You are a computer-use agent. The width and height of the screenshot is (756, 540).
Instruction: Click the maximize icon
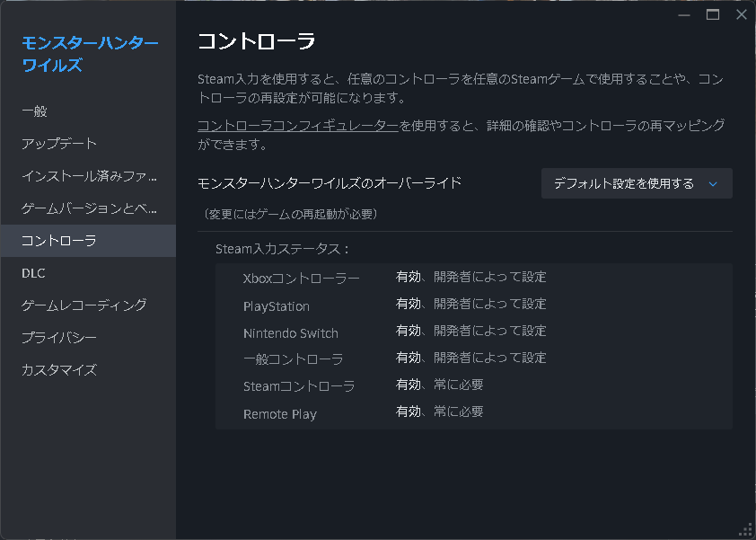(x=713, y=14)
